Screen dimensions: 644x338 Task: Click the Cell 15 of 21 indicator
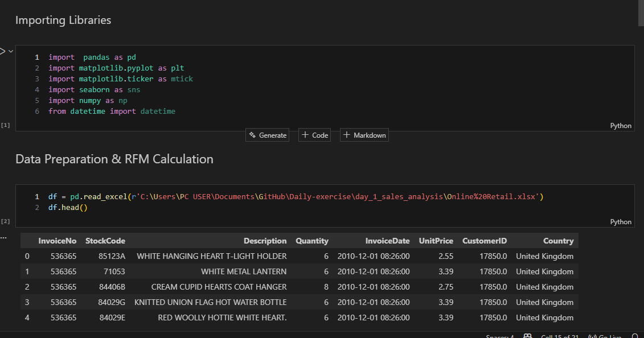point(559,336)
